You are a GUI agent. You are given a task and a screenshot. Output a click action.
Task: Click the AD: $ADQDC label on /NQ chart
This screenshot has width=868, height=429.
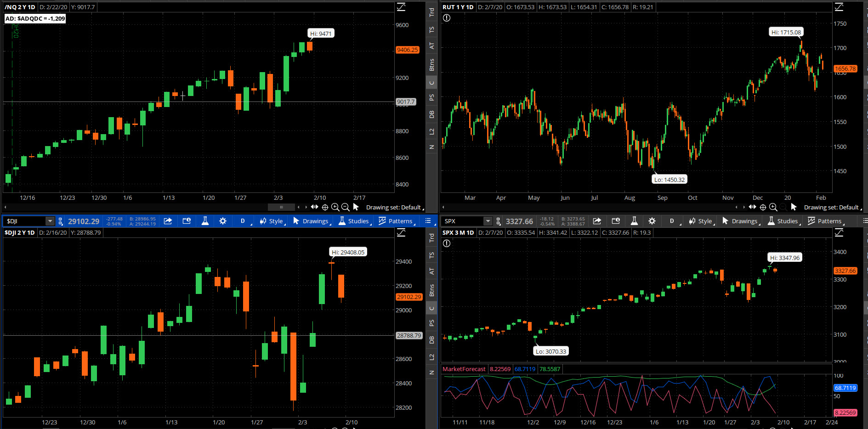point(35,18)
